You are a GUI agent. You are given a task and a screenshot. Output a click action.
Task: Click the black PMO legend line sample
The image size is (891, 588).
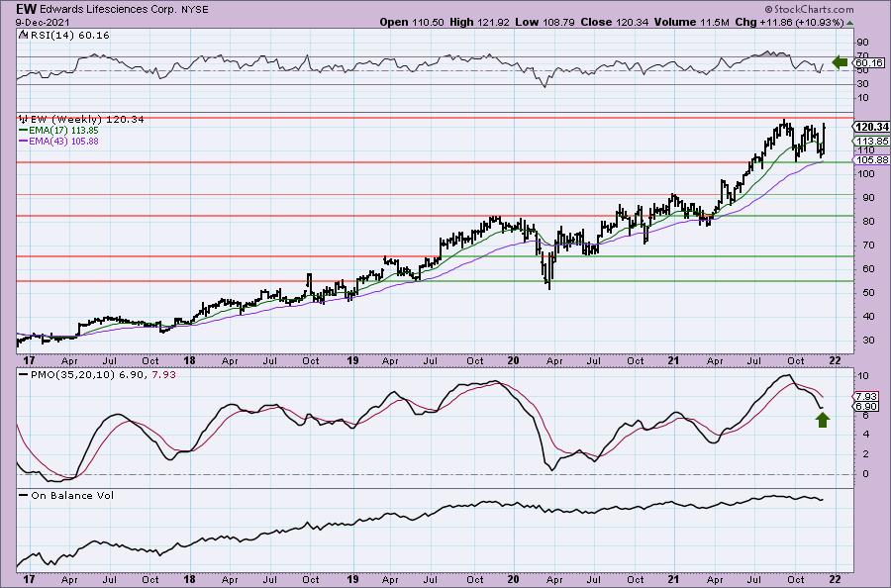point(24,375)
